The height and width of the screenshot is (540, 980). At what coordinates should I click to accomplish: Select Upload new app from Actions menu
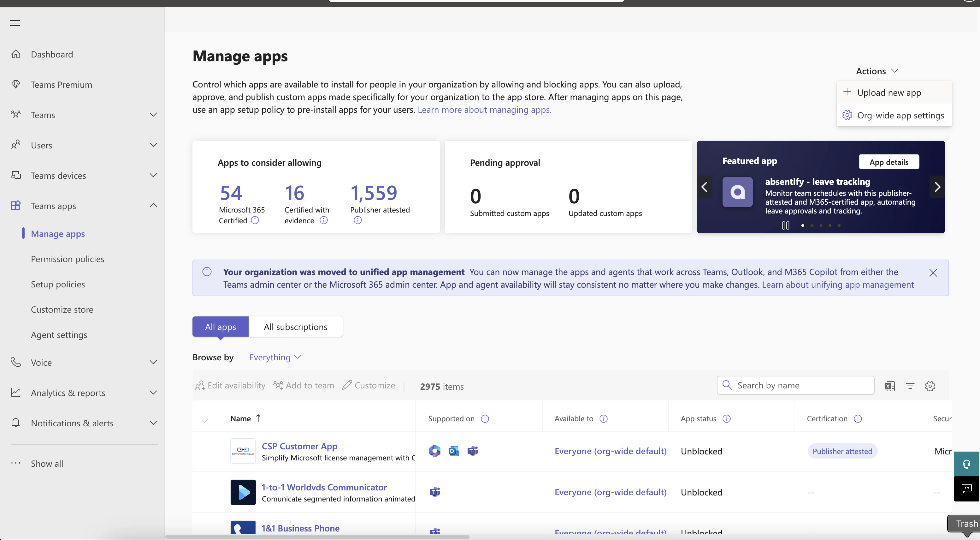(x=894, y=92)
